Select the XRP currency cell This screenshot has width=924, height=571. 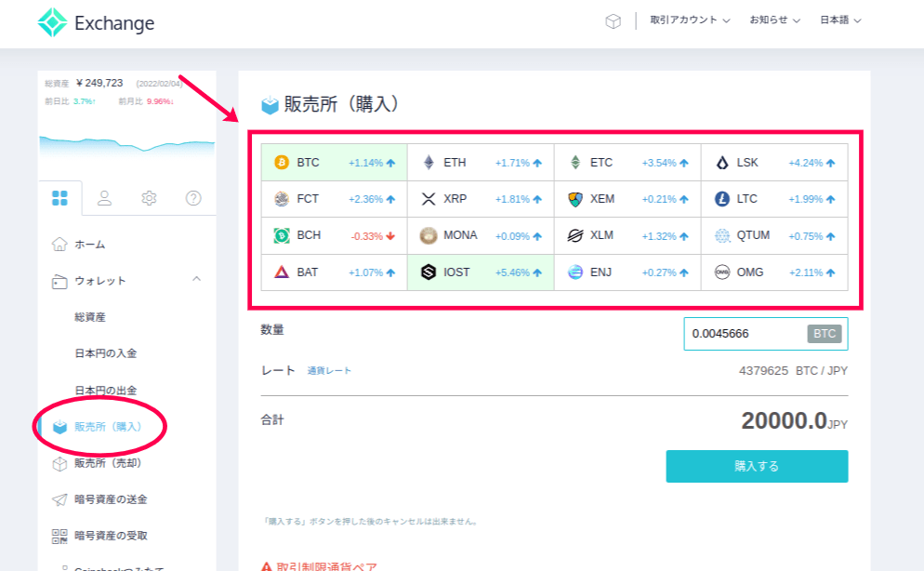481,199
